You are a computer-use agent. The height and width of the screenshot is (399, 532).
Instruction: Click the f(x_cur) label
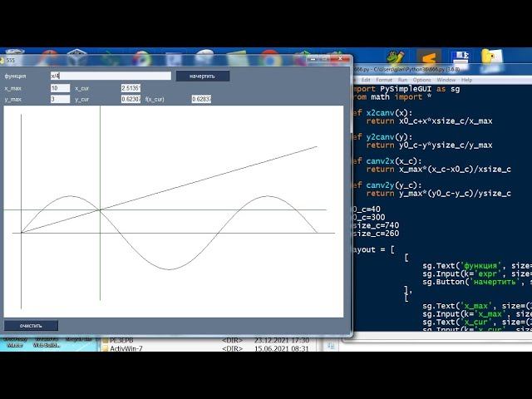(x=155, y=100)
